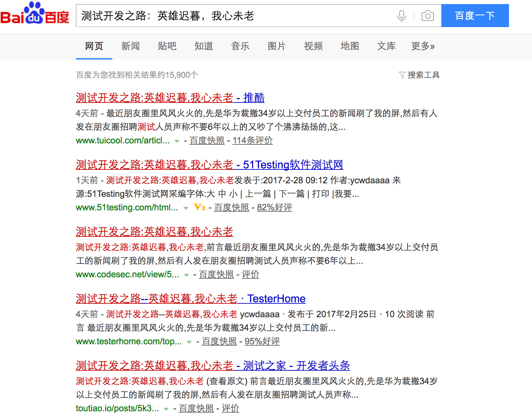Open image search via camera icon

pyautogui.click(x=428, y=16)
